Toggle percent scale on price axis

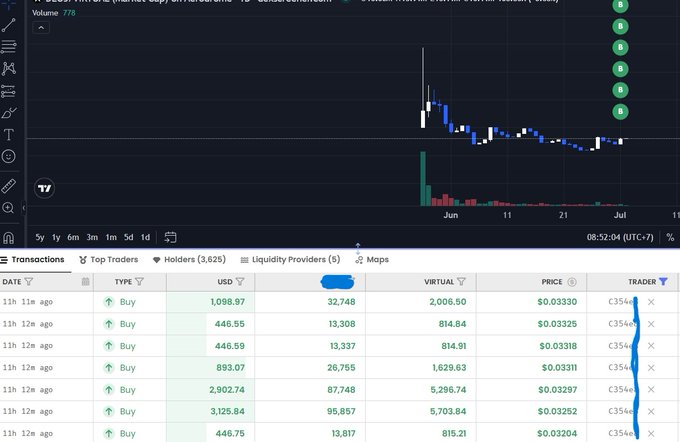point(670,237)
